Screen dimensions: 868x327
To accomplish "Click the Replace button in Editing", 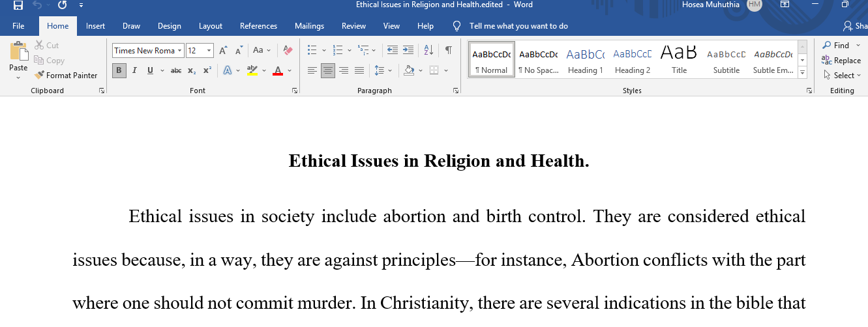I will pos(841,61).
